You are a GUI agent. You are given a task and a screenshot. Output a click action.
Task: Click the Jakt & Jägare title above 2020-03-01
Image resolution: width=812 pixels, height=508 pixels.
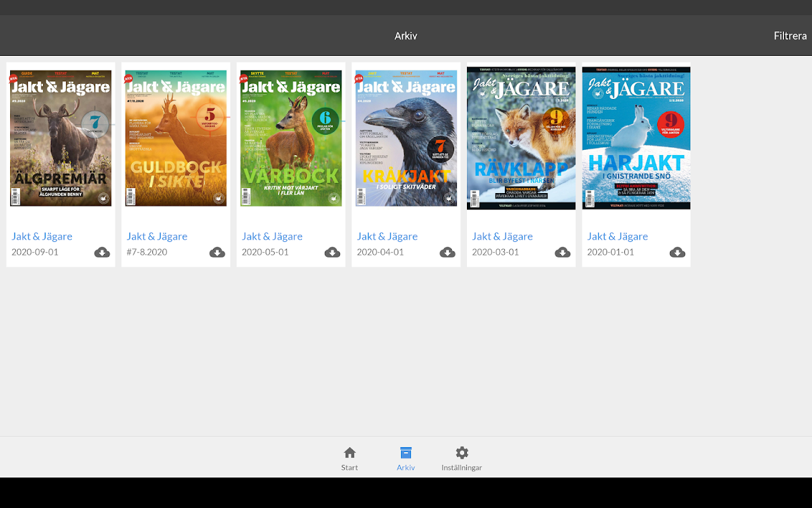(502, 236)
